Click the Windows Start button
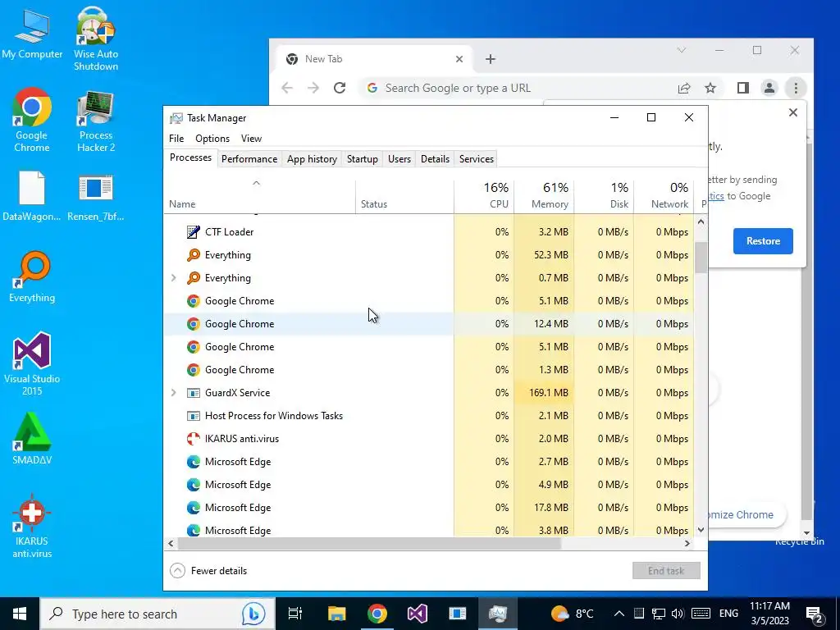 tap(20, 614)
